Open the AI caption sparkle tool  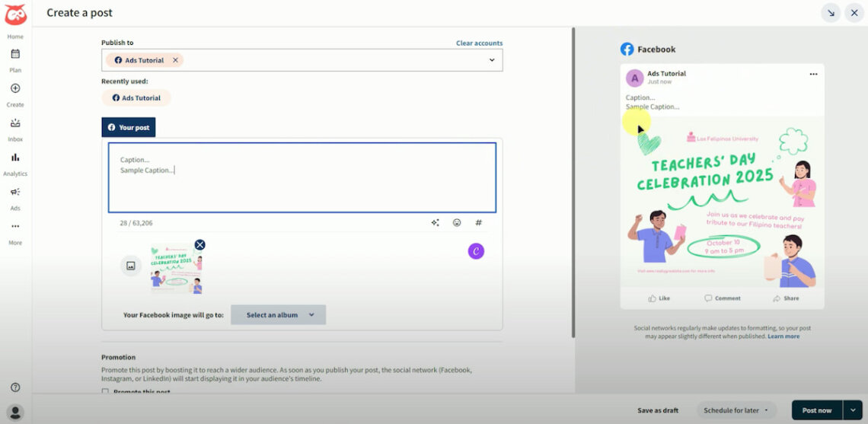coord(435,222)
